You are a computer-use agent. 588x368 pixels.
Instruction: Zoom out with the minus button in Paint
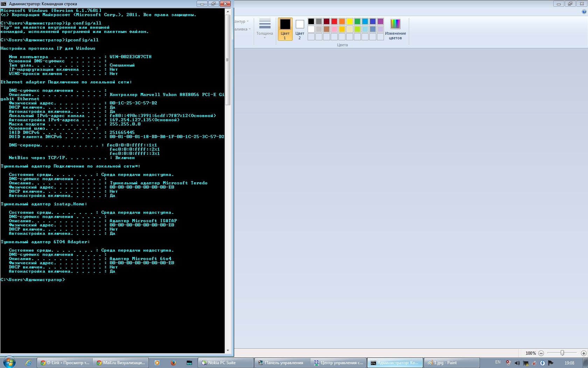541,353
